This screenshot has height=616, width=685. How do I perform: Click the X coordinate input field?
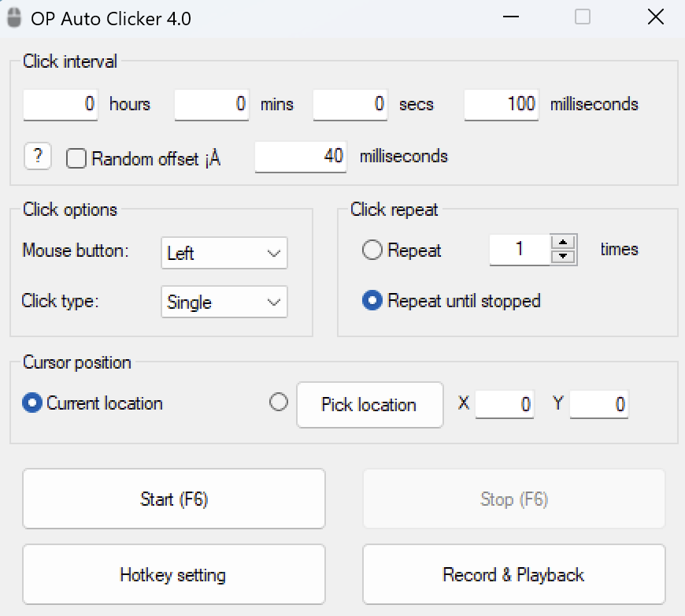click(505, 404)
